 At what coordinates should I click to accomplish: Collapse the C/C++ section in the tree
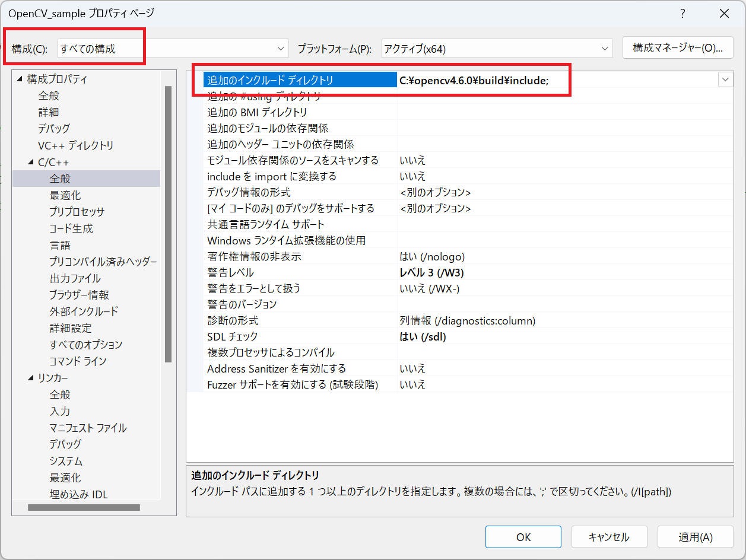pyautogui.click(x=30, y=161)
